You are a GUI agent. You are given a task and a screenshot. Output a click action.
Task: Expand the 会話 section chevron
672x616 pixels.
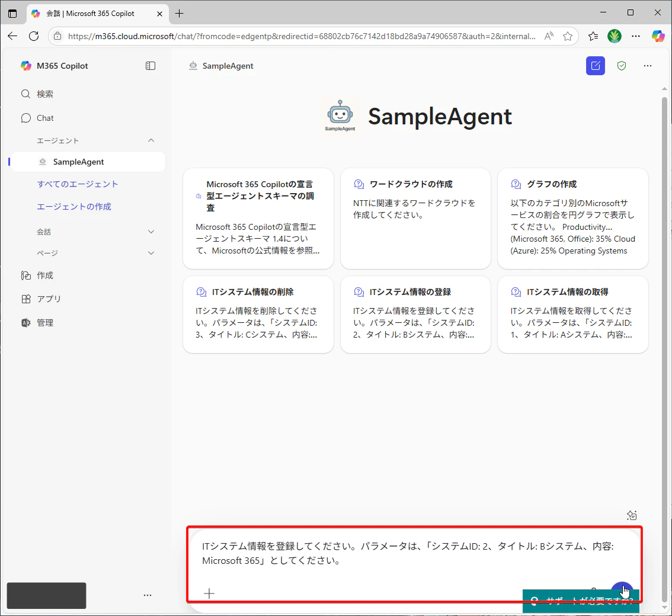[x=151, y=232]
